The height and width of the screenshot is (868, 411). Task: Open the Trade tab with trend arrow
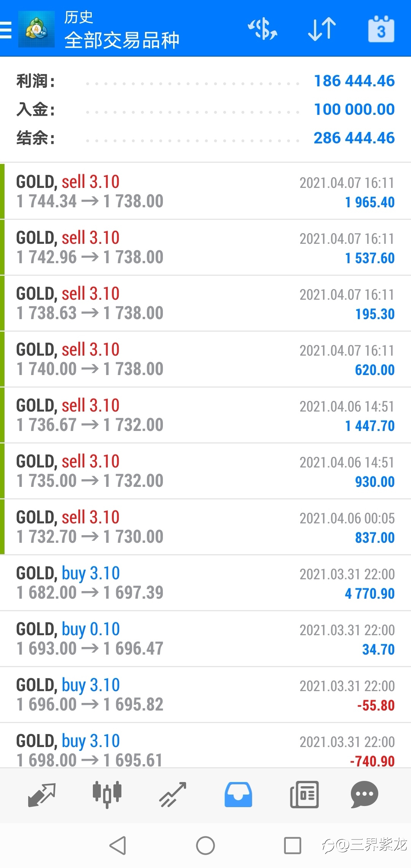[173, 795]
